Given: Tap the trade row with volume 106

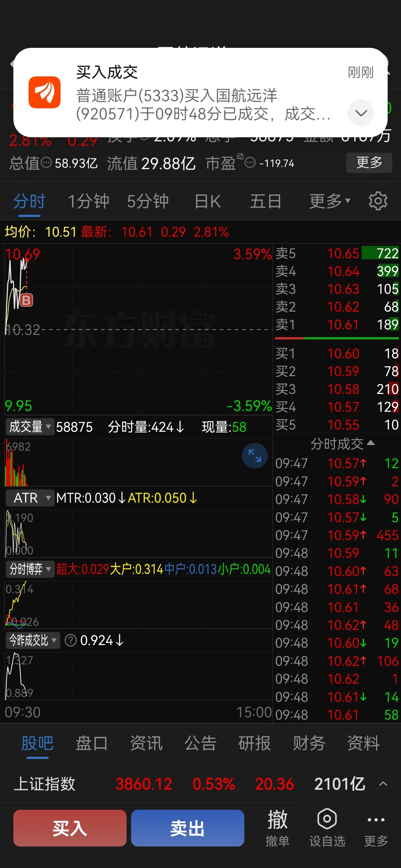Looking at the screenshot, I should (337, 661).
